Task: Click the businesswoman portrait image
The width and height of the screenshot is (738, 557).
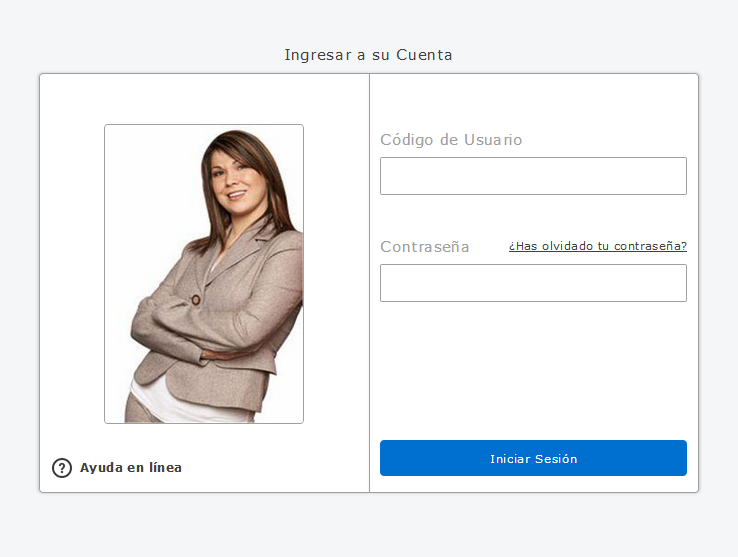Action: pyautogui.click(x=204, y=273)
